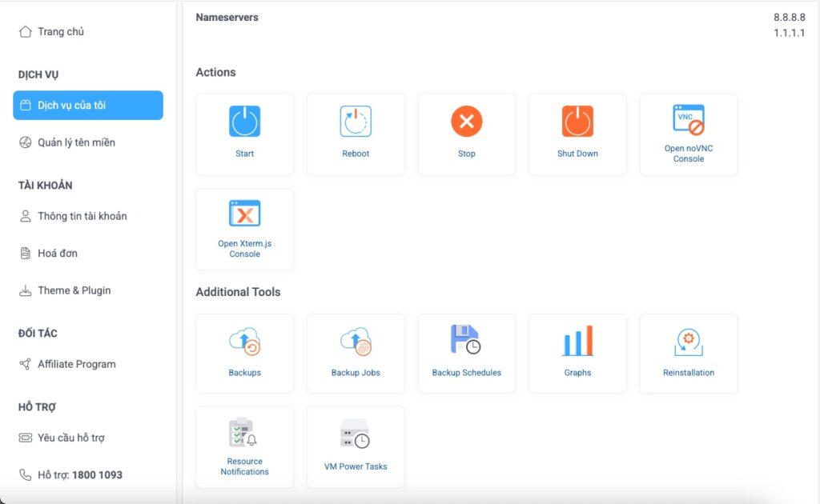View the Graphs tool

click(x=577, y=342)
